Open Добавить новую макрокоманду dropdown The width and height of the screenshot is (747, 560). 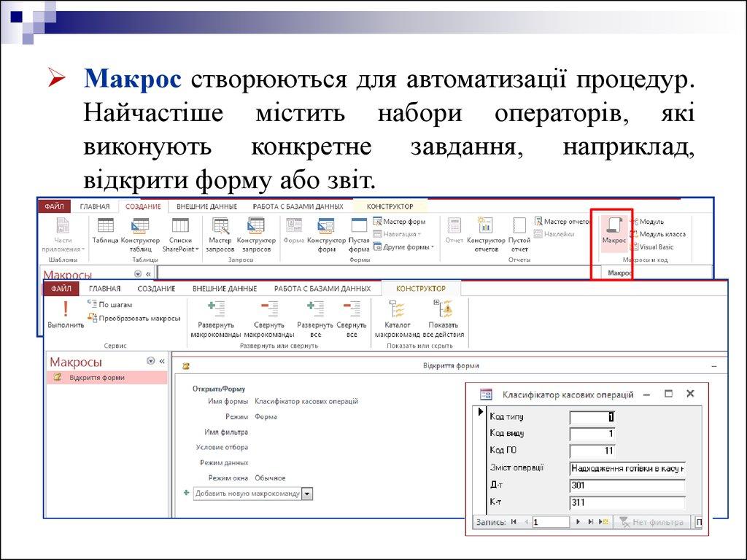click(307, 494)
